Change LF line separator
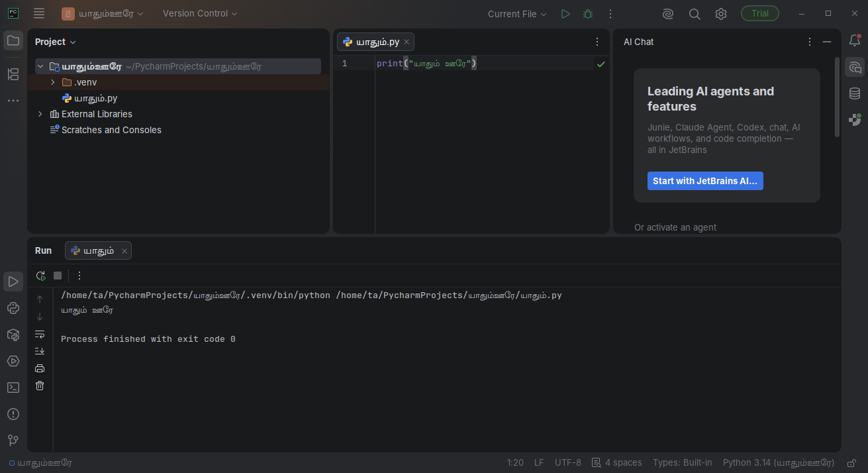Image resolution: width=868 pixels, height=473 pixels. click(539, 462)
